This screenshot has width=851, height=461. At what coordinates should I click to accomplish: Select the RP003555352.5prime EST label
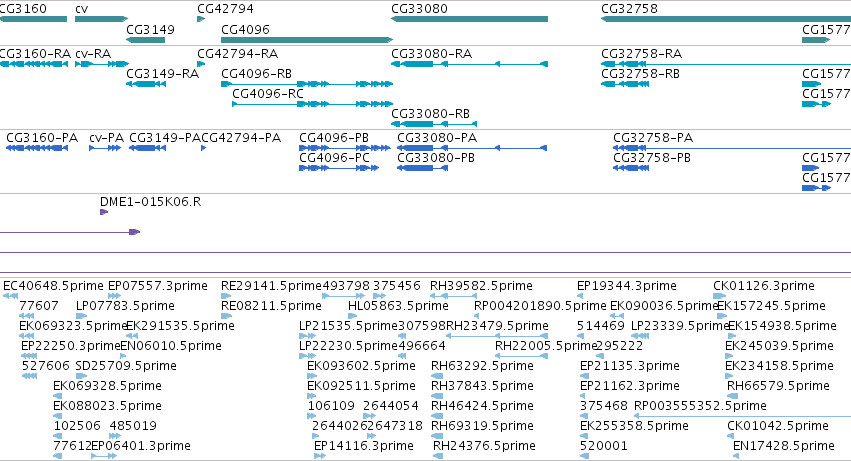[700, 407]
